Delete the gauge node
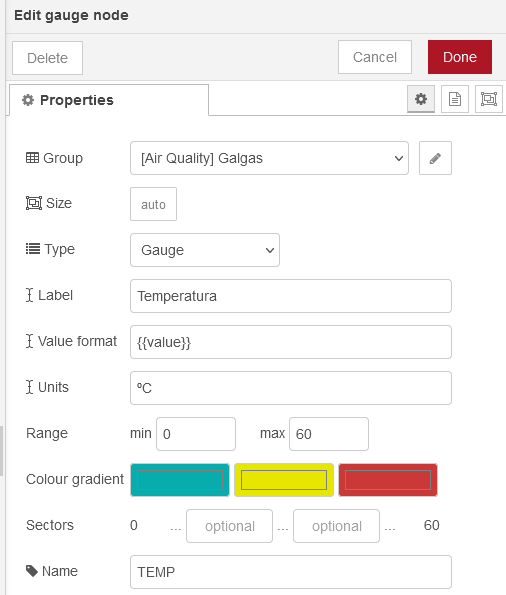The width and height of the screenshot is (506, 595). coord(47,58)
